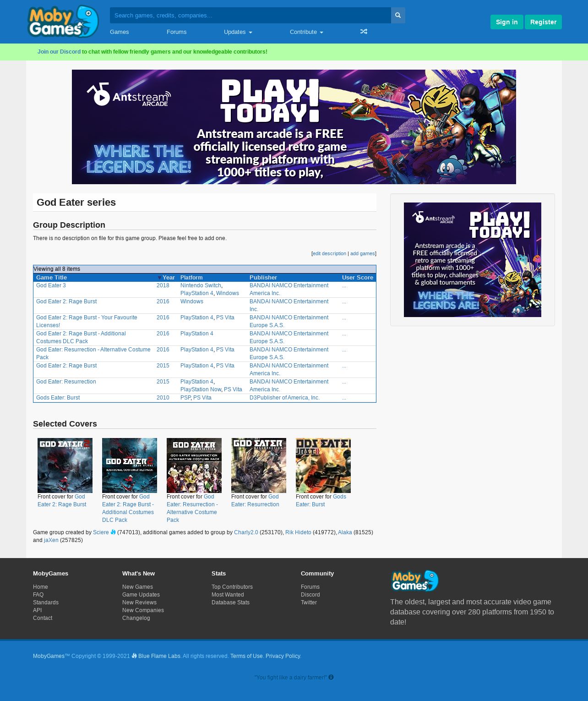The image size is (588, 701).
Task: Open Additional Costumes DLC Pack cover thumbnail
Action: pyautogui.click(x=130, y=466)
